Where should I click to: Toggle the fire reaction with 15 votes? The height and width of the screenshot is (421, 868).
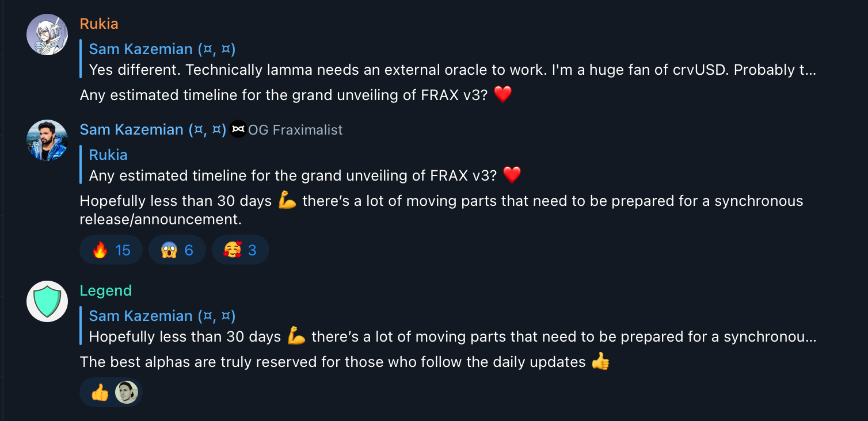click(x=111, y=250)
